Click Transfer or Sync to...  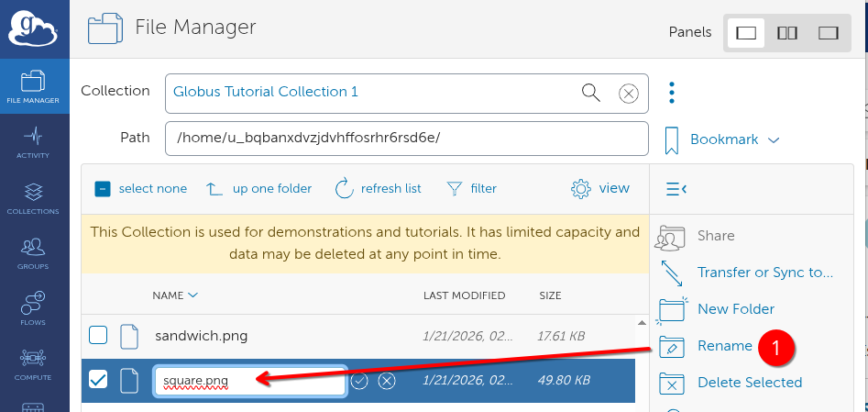tap(764, 273)
